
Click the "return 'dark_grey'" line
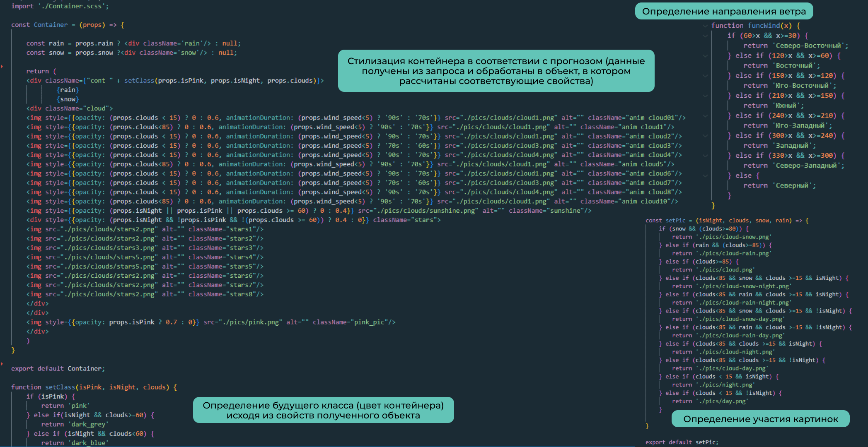pos(75,424)
